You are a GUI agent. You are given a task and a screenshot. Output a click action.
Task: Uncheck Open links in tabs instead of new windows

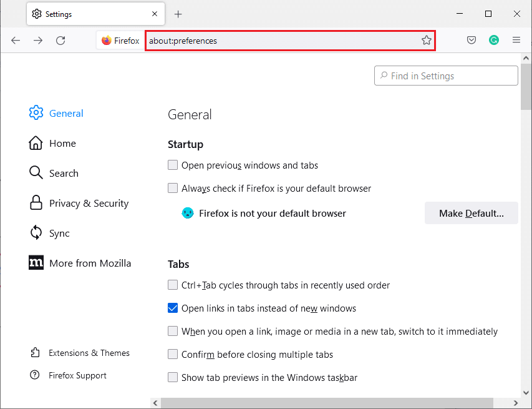coord(173,308)
